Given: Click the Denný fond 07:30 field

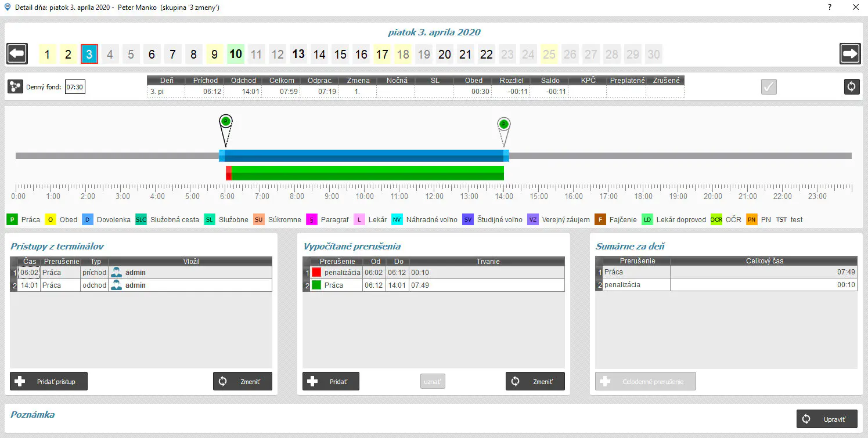Looking at the screenshot, I should 75,87.
